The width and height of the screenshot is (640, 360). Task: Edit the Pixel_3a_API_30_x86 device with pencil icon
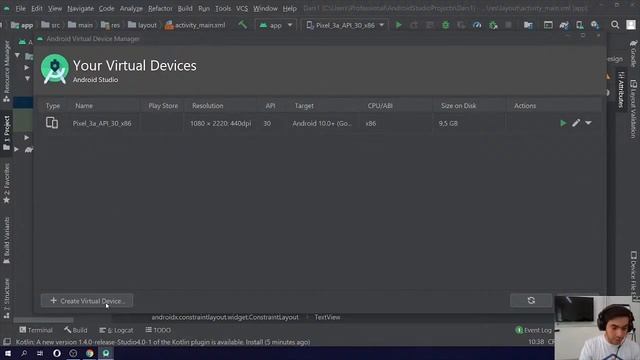(576, 123)
